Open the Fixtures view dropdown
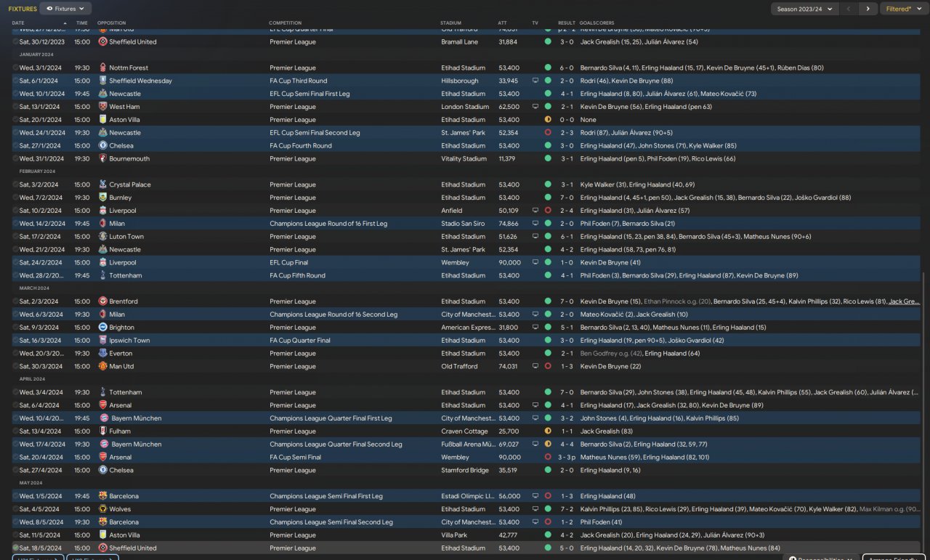The width and height of the screenshot is (930, 560). coord(65,9)
